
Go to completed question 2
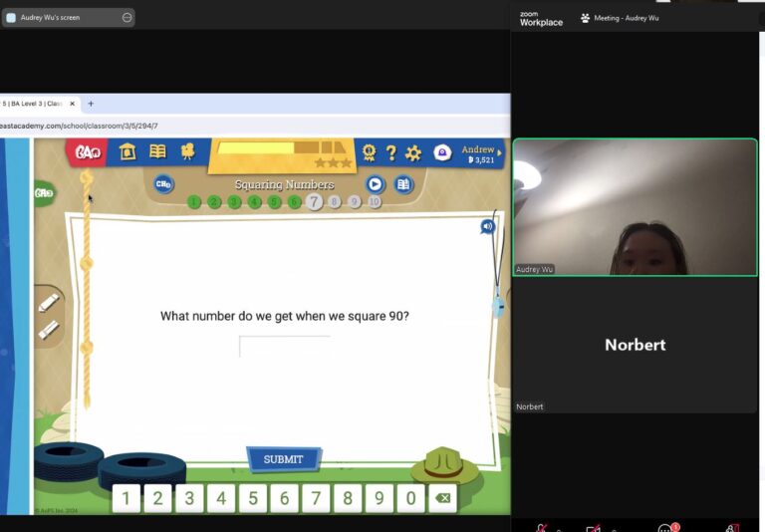click(214, 201)
